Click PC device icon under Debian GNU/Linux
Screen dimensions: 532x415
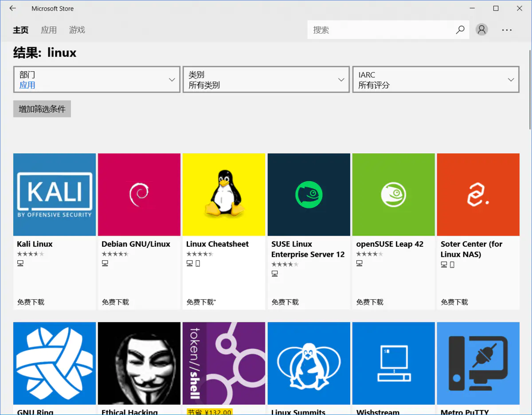point(105,263)
